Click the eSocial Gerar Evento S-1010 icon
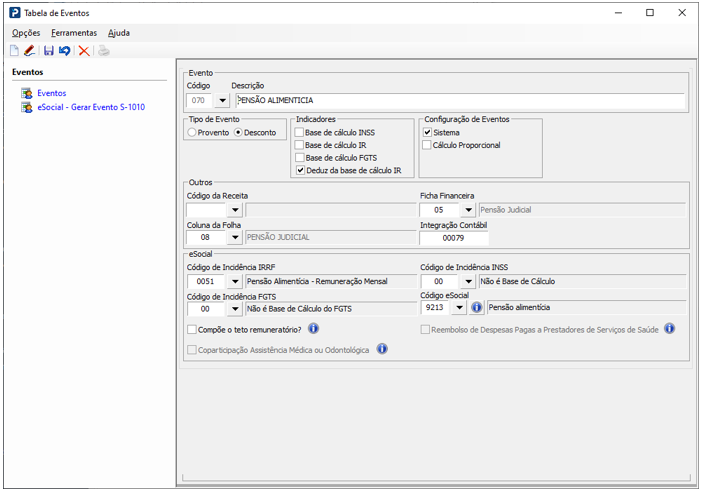This screenshot has height=490, width=702. (x=27, y=107)
